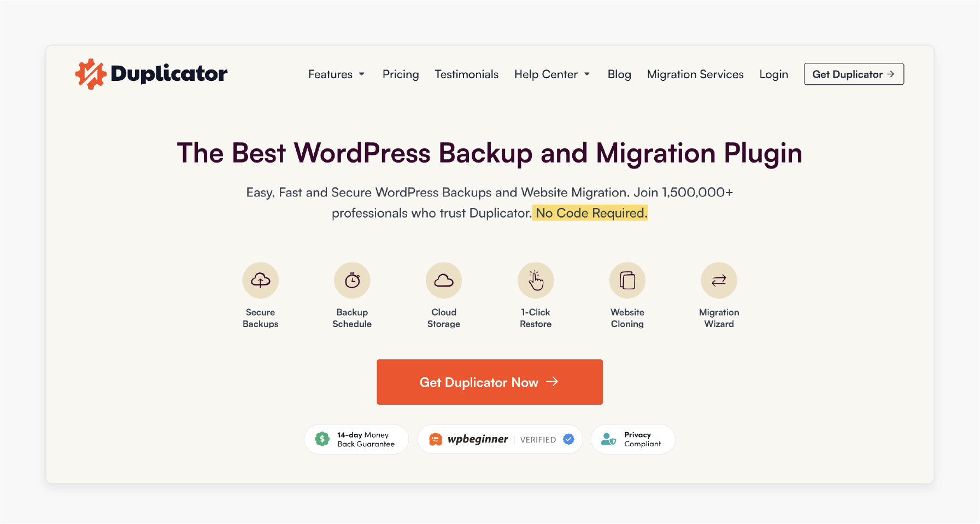The height and width of the screenshot is (524, 980).
Task: Expand the Features dropdown arrow
Action: [x=362, y=74]
